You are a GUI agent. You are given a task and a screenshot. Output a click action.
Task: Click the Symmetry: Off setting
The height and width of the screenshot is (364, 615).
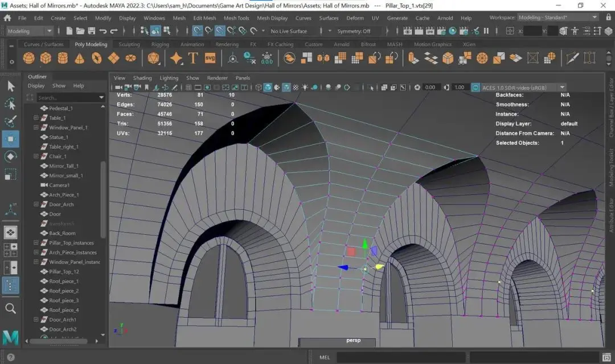click(x=354, y=31)
